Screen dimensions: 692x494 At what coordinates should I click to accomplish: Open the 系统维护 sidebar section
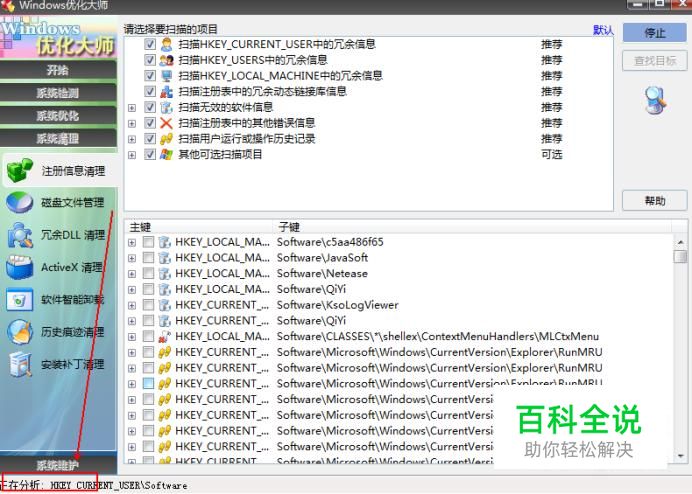[58, 465]
